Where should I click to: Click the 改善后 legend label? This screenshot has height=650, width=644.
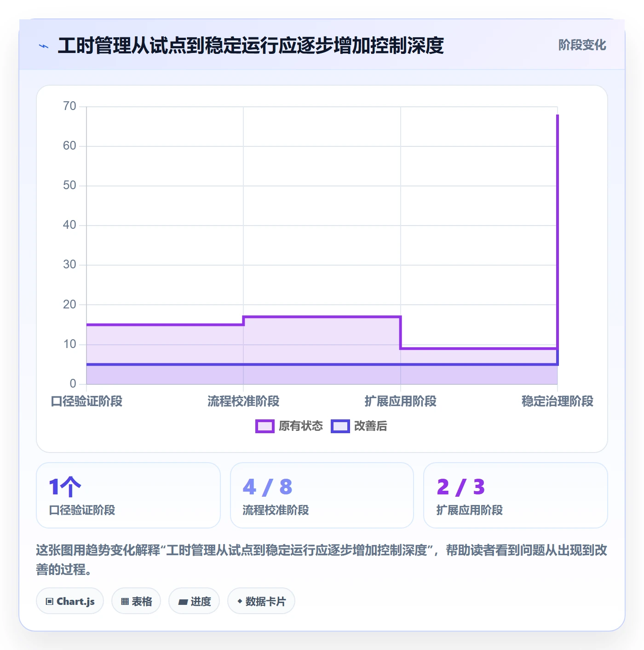[371, 426]
